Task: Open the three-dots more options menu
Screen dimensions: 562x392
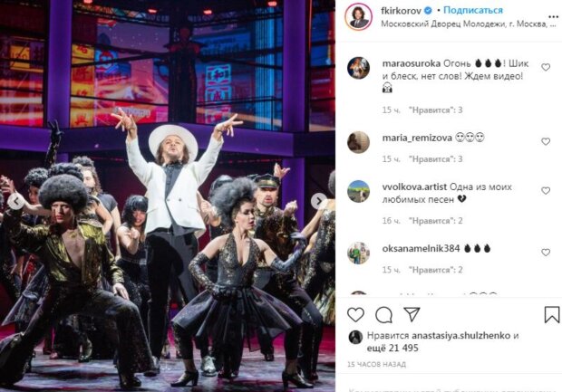Action: pos(554,17)
